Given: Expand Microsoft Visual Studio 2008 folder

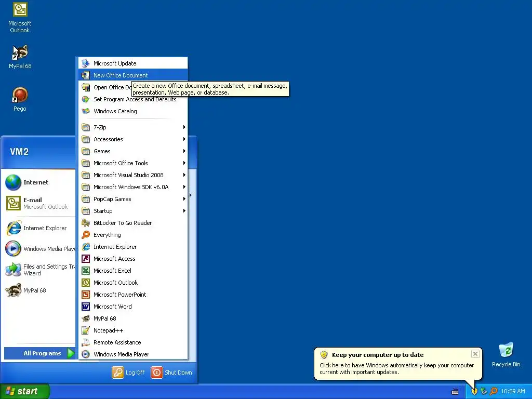Looking at the screenshot, I should click(x=133, y=175).
